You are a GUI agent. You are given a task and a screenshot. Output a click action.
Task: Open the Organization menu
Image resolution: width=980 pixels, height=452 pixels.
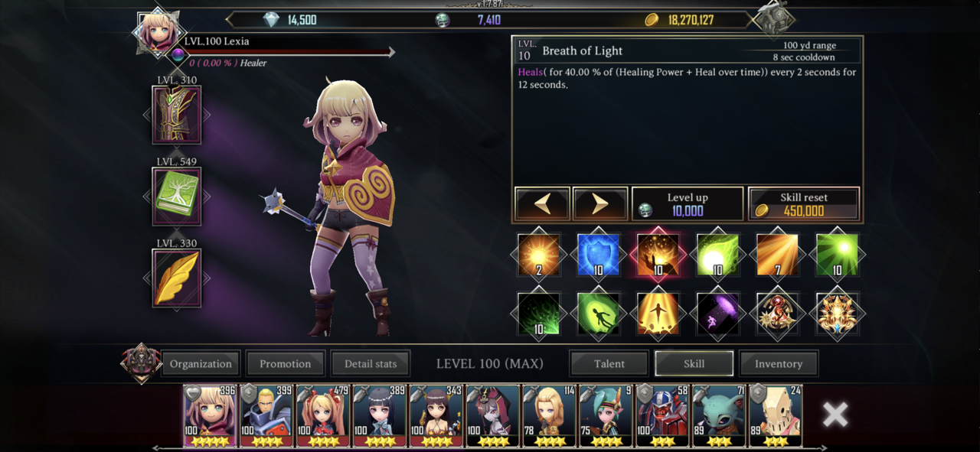pos(201,363)
